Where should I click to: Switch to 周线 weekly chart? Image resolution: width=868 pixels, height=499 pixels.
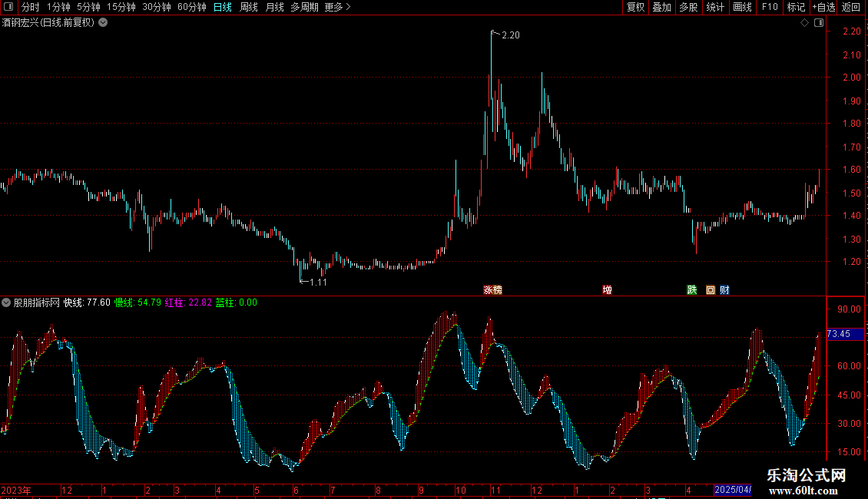pyautogui.click(x=249, y=7)
